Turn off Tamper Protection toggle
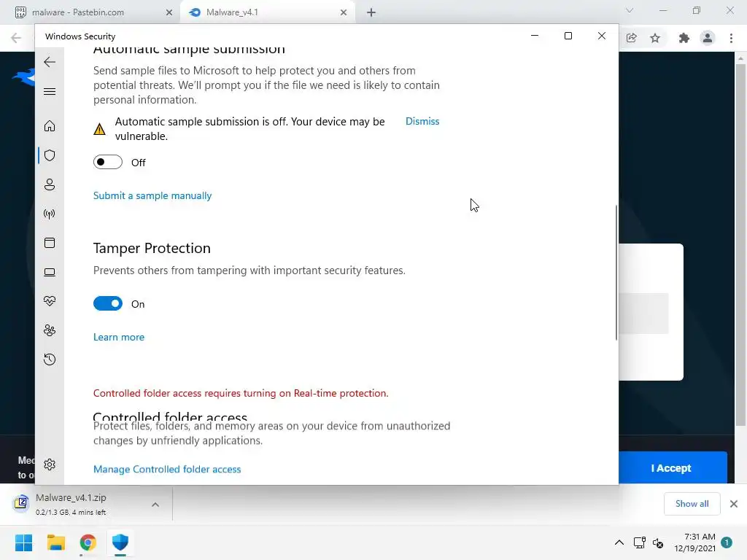The width and height of the screenshot is (747, 560). point(108,303)
